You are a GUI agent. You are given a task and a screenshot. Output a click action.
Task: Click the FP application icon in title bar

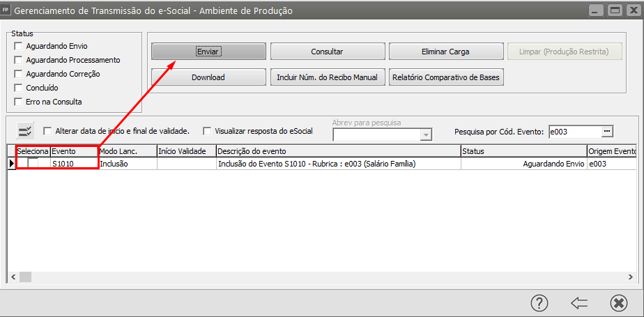[6, 10]
